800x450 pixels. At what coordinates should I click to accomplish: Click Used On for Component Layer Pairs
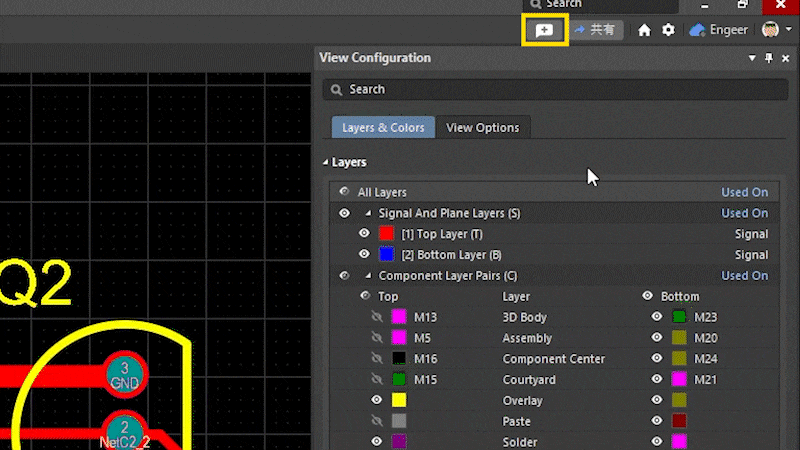tap(744, 276)
